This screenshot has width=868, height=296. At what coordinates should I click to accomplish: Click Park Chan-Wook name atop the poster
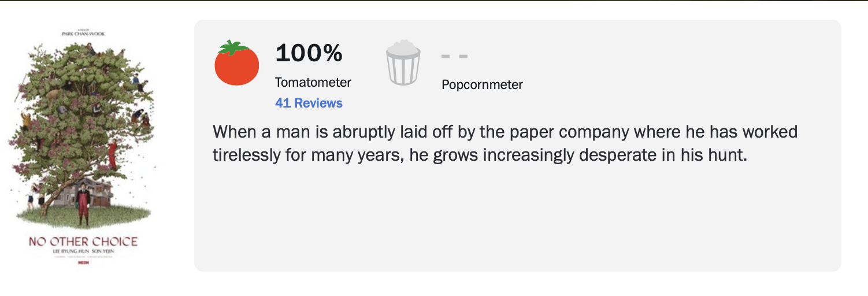[83, 35]
